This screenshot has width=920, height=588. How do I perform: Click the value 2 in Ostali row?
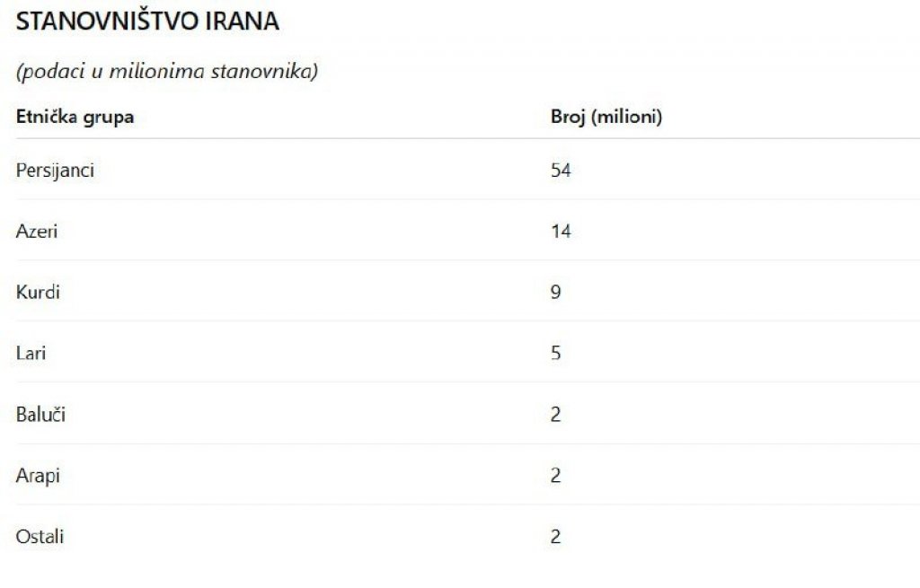click(x=556, y=537)
